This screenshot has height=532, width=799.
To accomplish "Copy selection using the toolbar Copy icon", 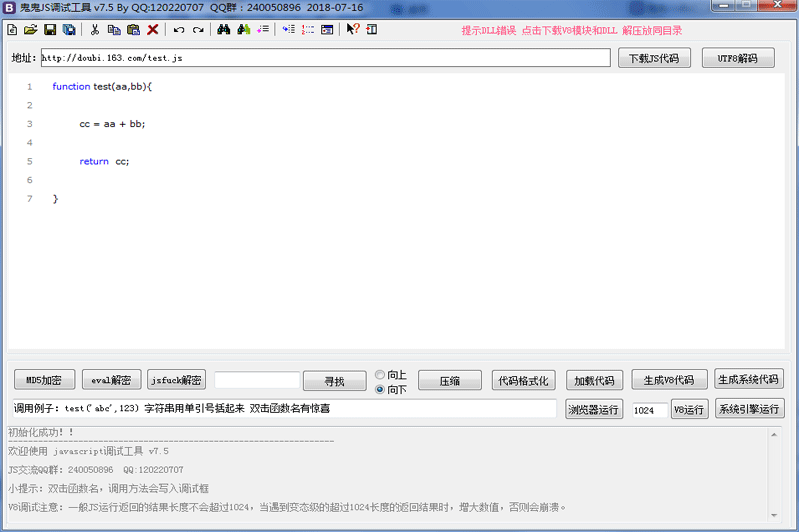I will click(114, 30).
